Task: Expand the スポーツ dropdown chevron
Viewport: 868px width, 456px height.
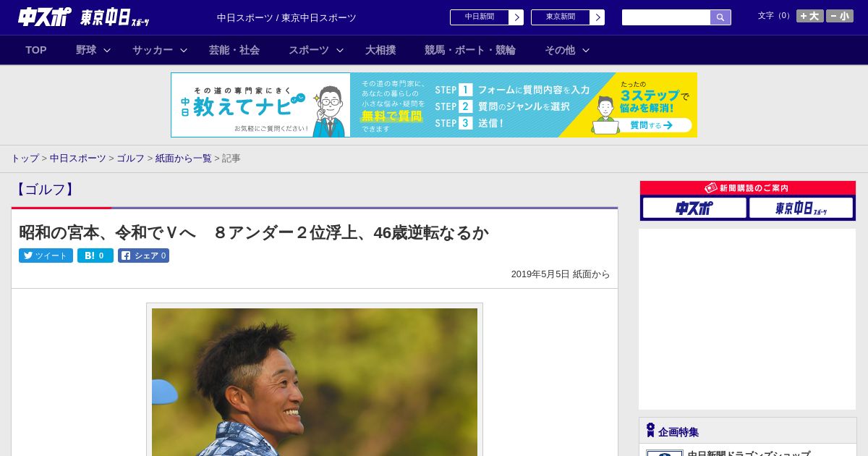Action: point(340,50)
